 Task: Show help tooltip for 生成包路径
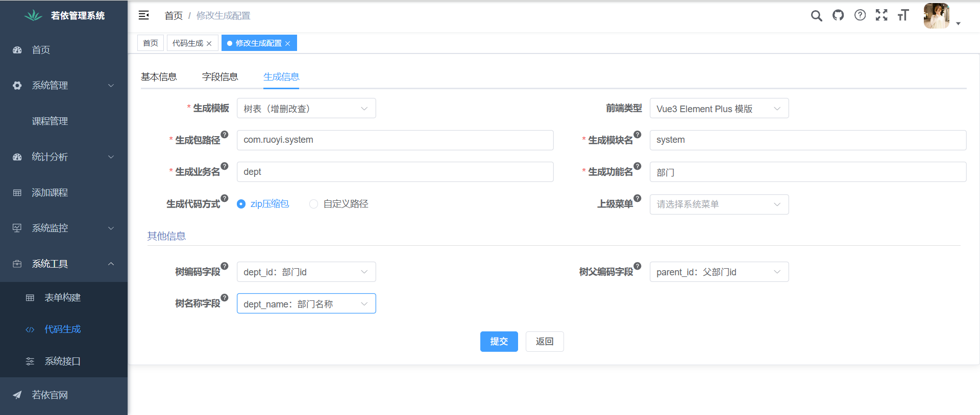click(225, 135)
